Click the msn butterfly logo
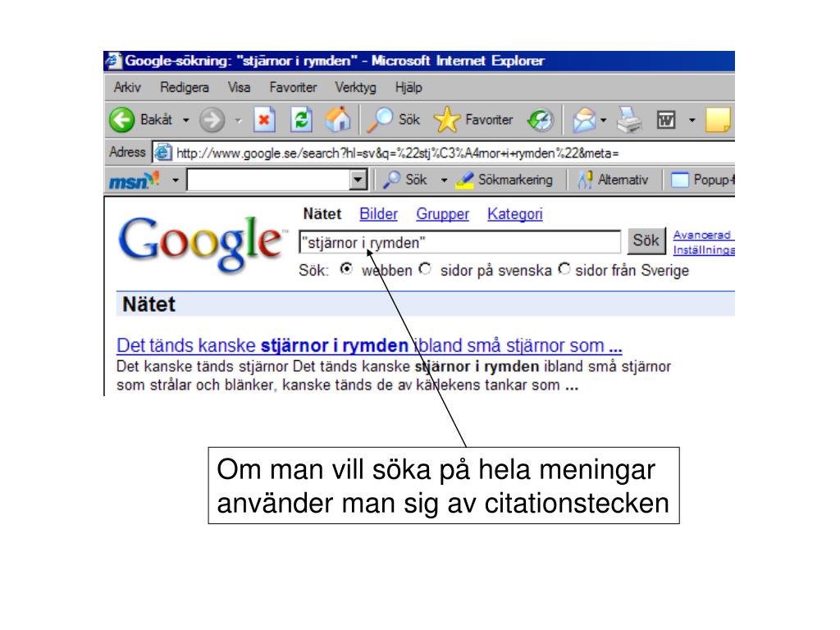The width and height of the screenshot is (840, 630). pyautogui.click(x=135, y=180)
